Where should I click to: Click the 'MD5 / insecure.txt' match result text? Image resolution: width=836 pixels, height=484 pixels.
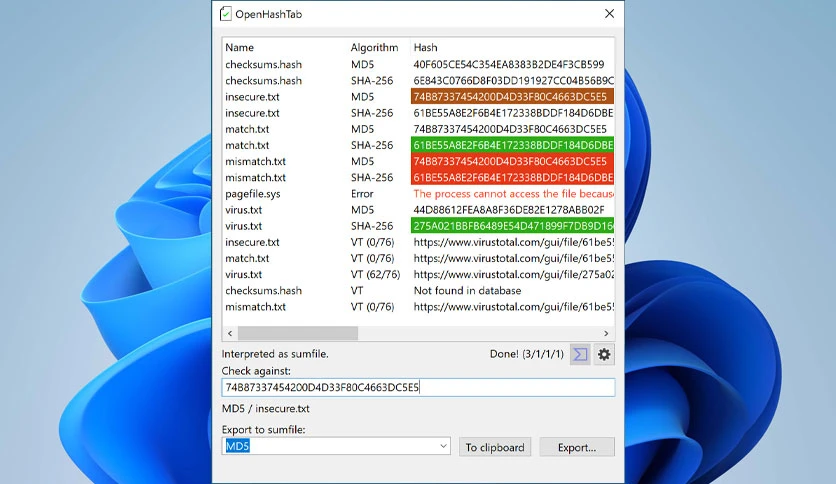[266, 409]
